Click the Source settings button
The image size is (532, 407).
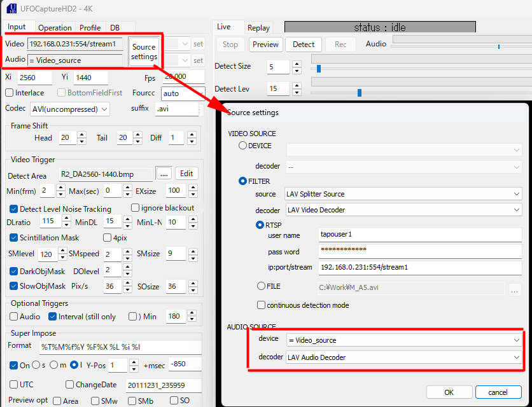(x=144, y=52)
